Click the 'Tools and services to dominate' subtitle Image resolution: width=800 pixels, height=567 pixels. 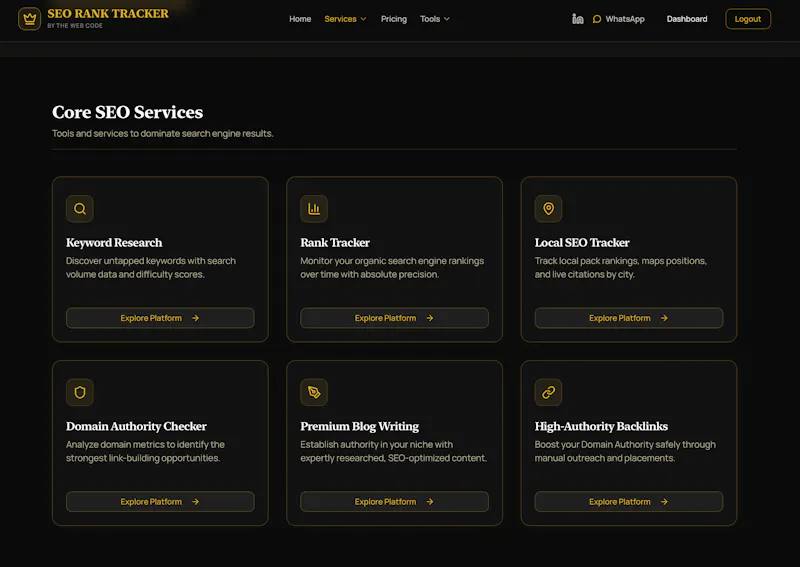[163, 134]
